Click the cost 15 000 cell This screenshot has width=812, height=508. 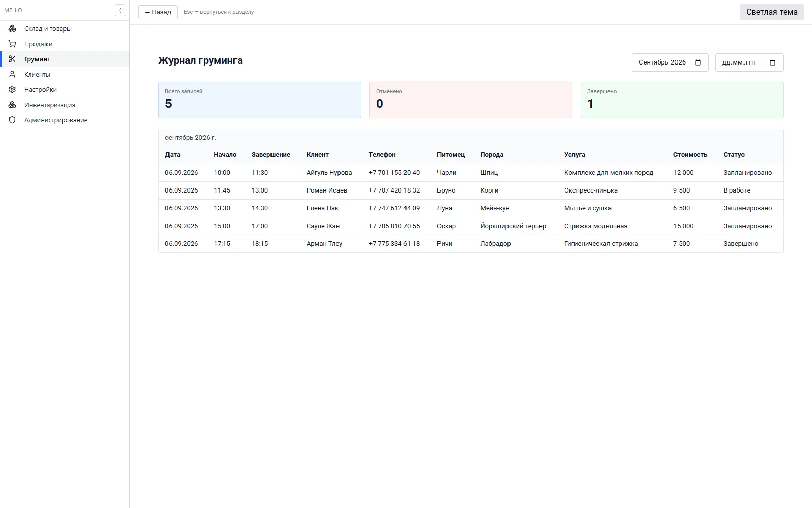pyautogui.click(x=684, y=226)
